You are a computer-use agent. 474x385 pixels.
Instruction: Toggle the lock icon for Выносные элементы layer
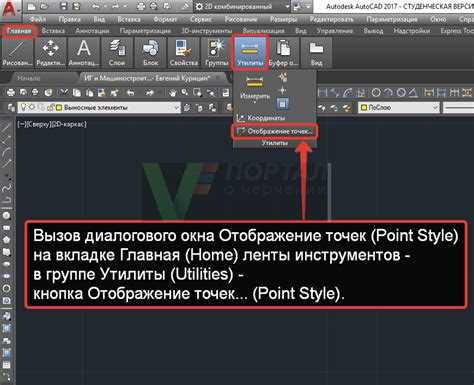[x=51, y=107]
